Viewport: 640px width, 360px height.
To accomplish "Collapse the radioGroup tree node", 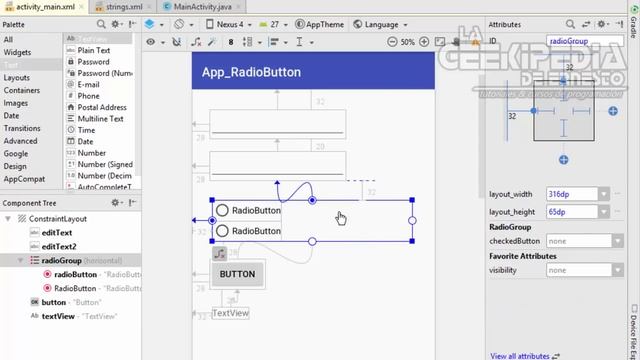I will point(20,260).
